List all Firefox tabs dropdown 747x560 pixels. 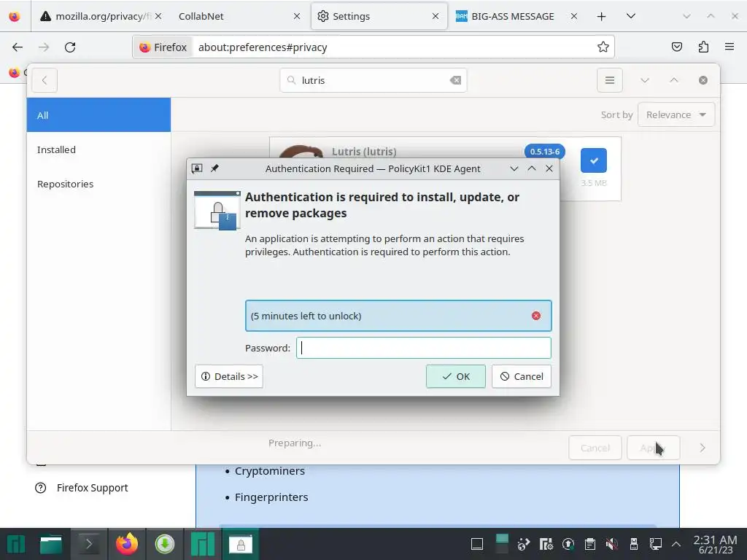(631, 16)
